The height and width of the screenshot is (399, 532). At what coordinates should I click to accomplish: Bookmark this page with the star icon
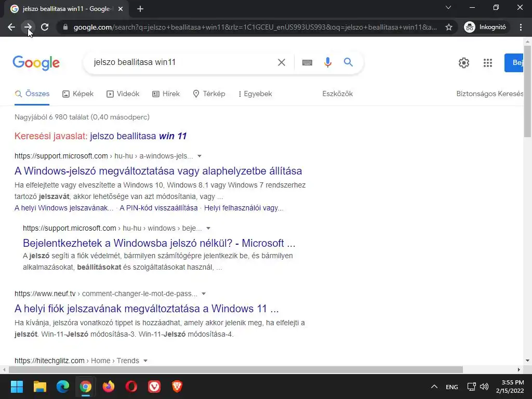coord(448,27)
